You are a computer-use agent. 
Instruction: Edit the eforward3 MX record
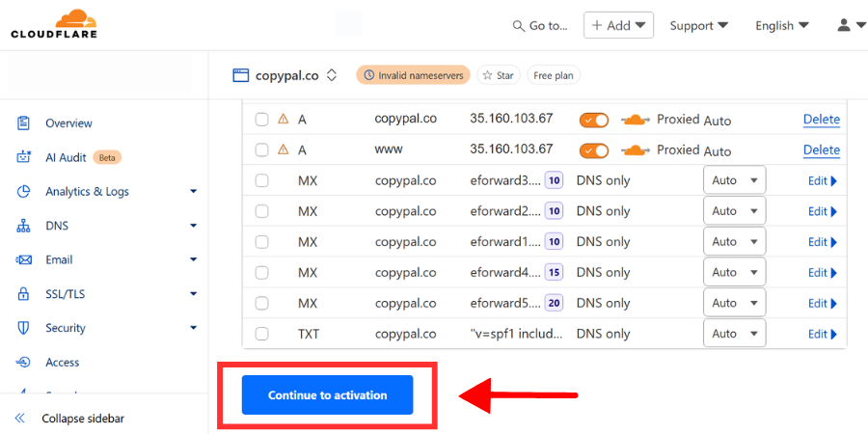pyautogui.click(x=823, y=181)
